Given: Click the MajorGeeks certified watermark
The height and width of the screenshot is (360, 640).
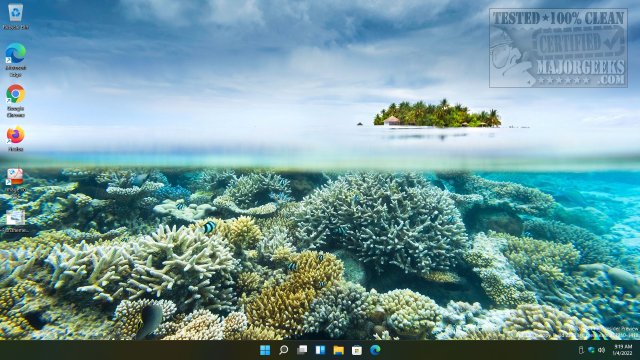Looking at the screenshot, I should coord(558,48).
